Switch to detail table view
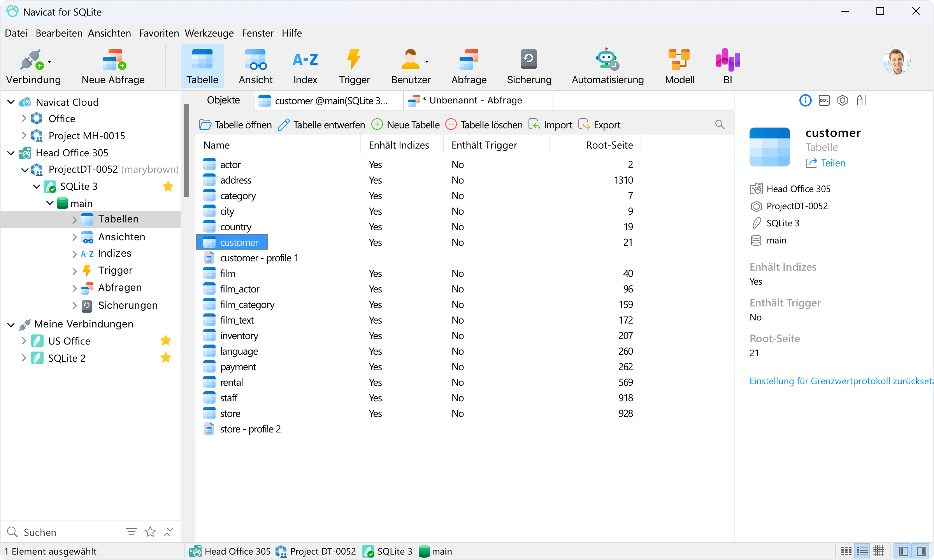Screen dimensions: 934x560 (x=879, y=551)
